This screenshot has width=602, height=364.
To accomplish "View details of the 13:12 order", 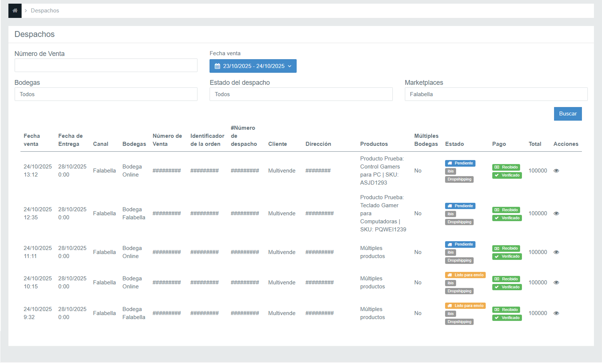I will pyautogui.click(x=556, y=171).
